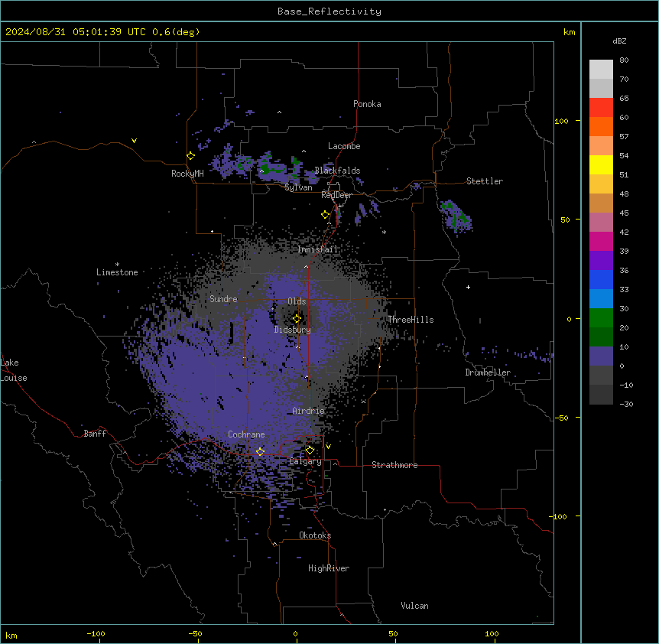Click the -30 value on the dBZ scale
Screen dimensions: 659x644
pos(626,404)
